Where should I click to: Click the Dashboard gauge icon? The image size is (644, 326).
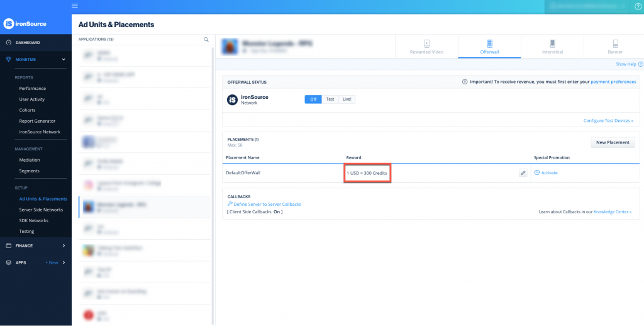[9, 42]
